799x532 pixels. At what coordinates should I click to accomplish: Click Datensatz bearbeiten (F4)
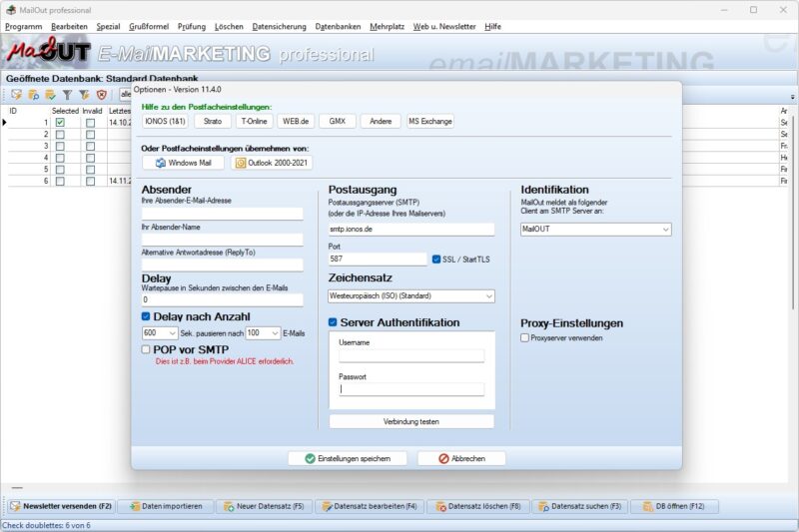(x=370, y=506)
